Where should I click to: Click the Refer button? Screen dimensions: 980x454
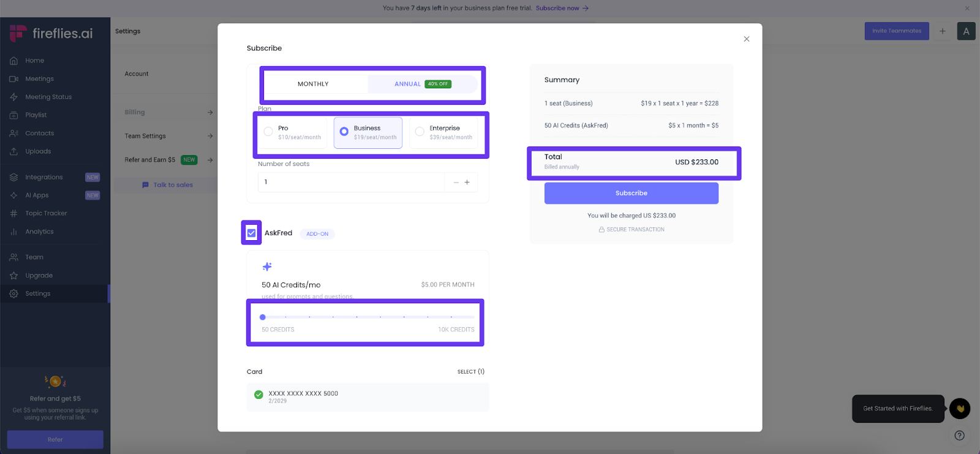(55, 439)
